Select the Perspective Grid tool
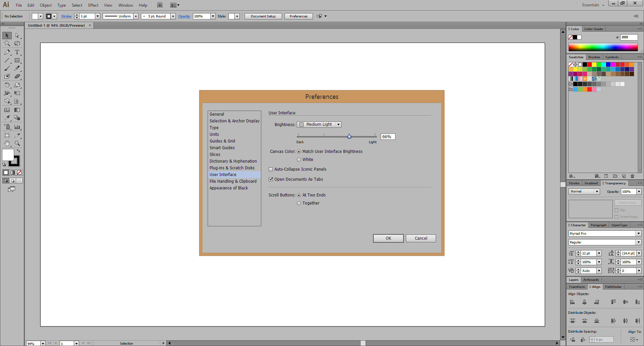This screenshot has width=644, height=346. [x=17, y=101]
